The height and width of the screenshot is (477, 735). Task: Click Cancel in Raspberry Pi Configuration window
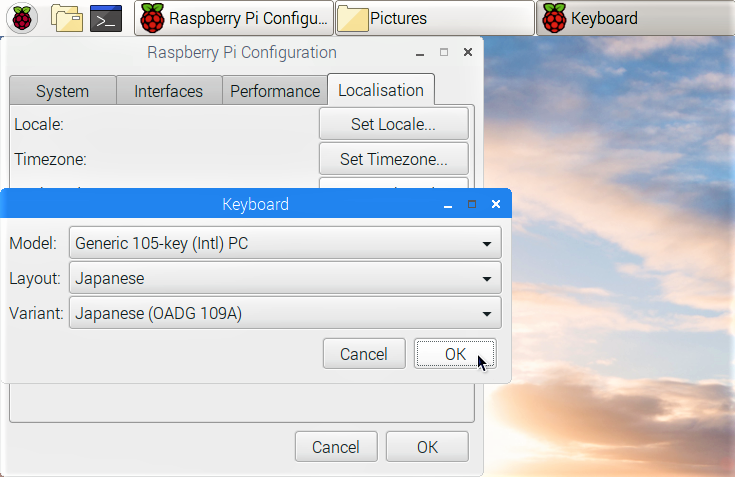(336, 447)
